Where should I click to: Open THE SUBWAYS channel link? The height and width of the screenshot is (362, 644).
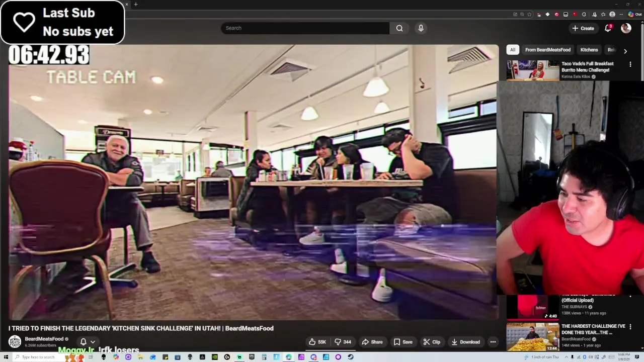tap(575, 307)
